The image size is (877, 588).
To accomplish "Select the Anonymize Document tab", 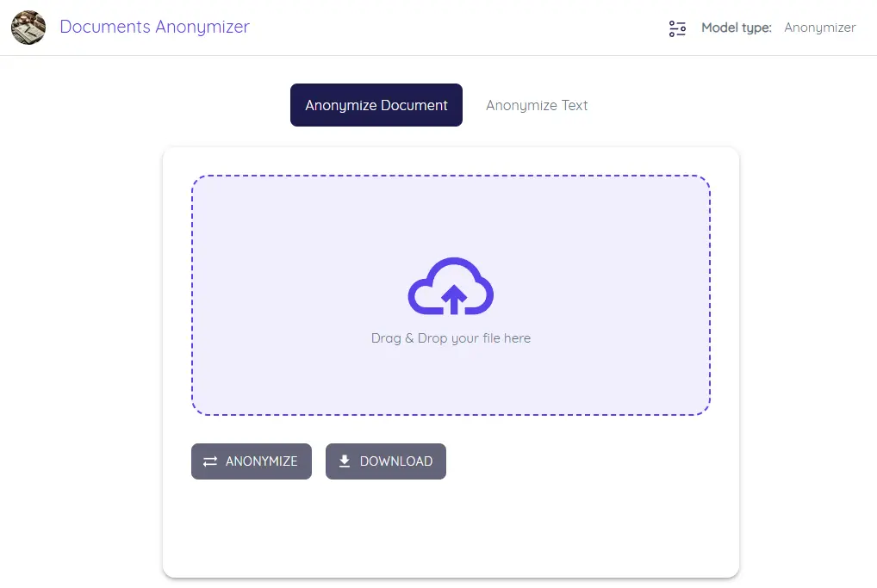I will coord(376,105).
